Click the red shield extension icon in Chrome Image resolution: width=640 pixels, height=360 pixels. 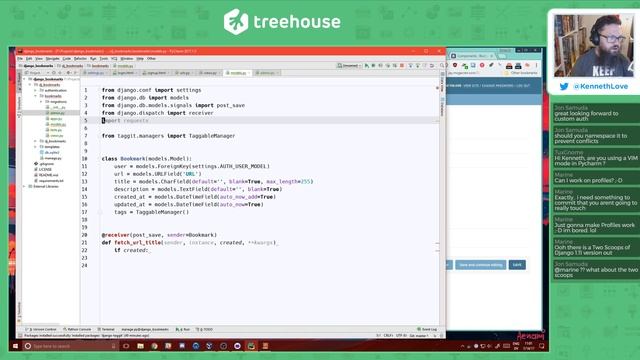coord(455,65)
